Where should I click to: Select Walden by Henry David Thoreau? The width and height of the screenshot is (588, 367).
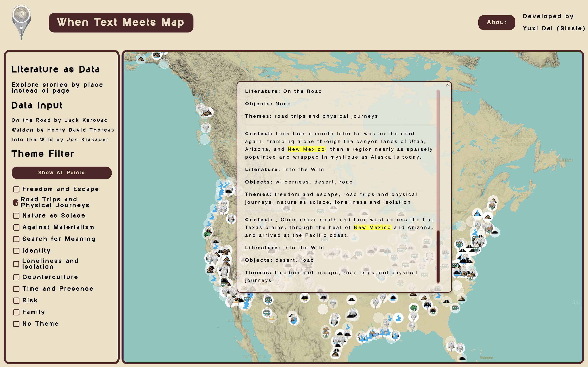point(63,130)
